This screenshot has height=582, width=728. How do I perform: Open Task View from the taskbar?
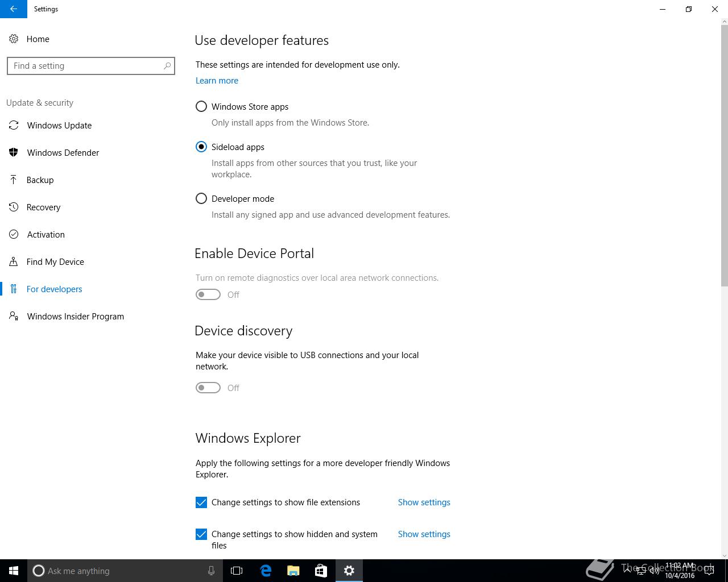237,571
